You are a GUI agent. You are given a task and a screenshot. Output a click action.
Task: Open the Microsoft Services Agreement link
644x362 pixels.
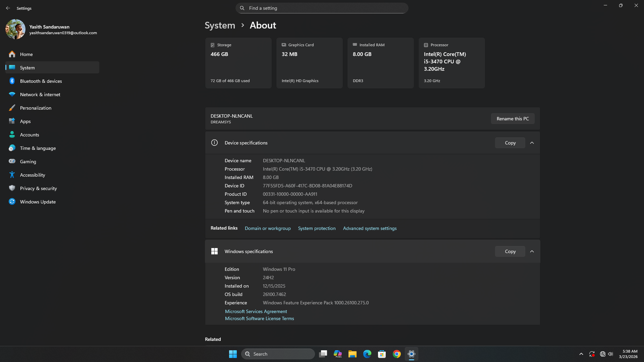tap(256, 311)
